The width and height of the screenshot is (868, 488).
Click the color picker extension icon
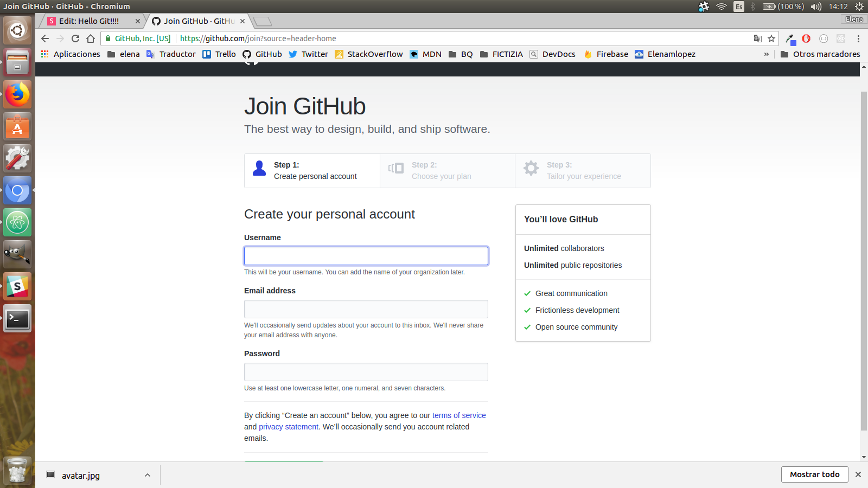point(790,39)
